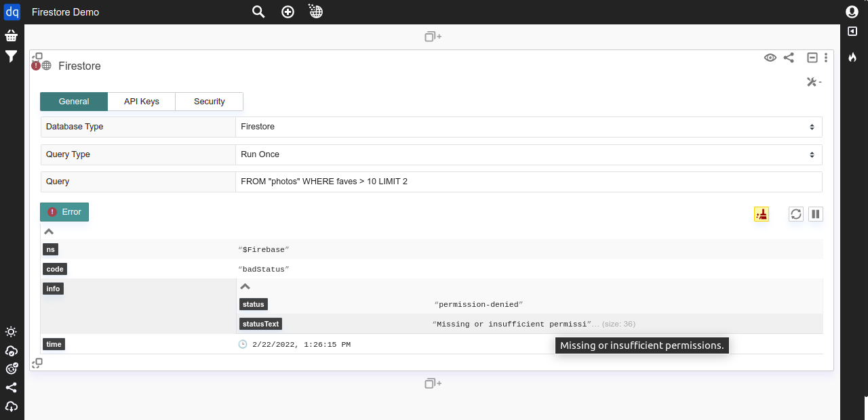Click the bottom-left corner handle of Firestore card
The image size is (868, 420).
[37, 363]
